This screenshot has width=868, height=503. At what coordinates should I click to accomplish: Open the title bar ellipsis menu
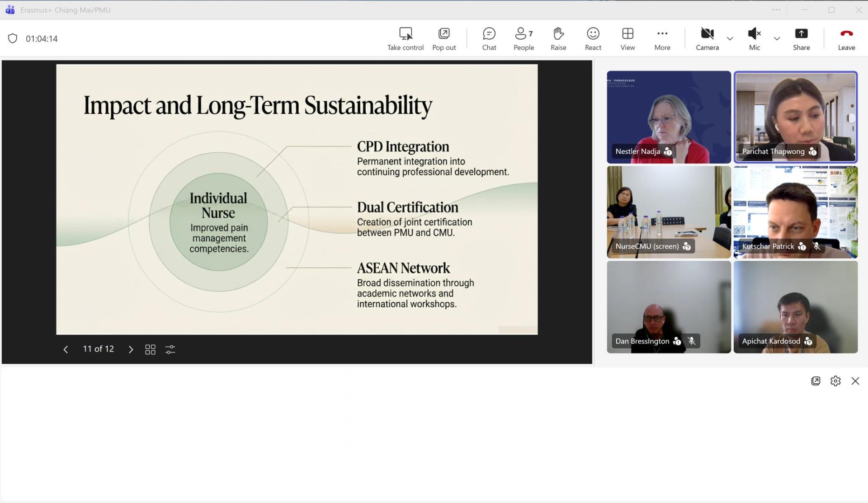[x=776, y=10]
